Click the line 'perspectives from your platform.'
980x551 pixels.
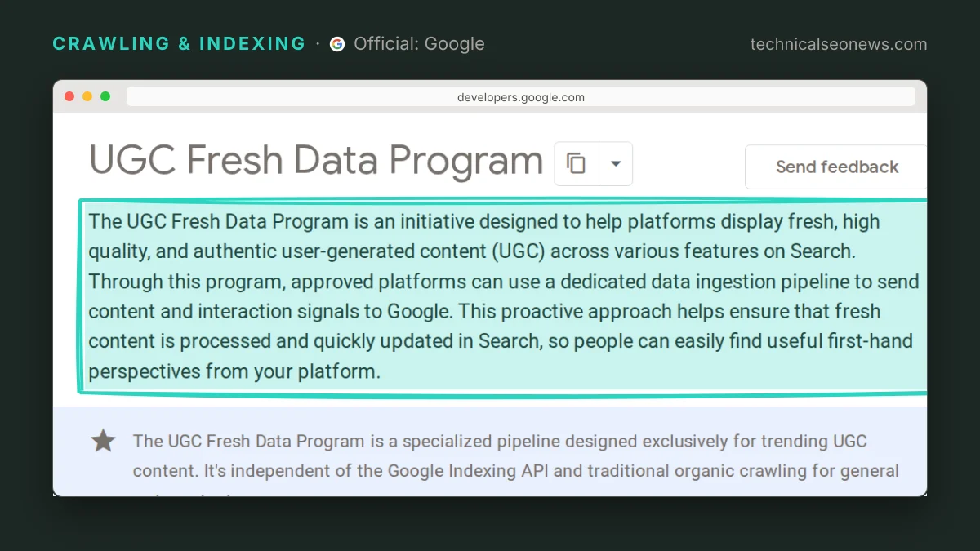(x=234, y=371)
